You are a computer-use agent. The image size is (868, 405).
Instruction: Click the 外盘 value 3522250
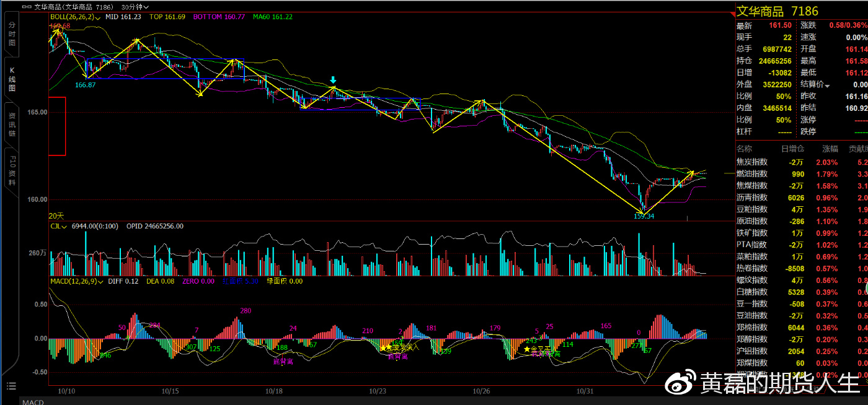coord(776,84)
